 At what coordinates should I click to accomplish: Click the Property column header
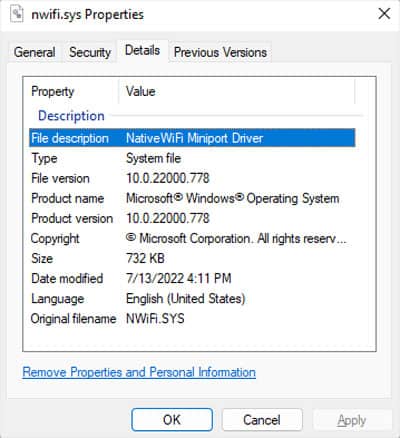pos(53,91)
